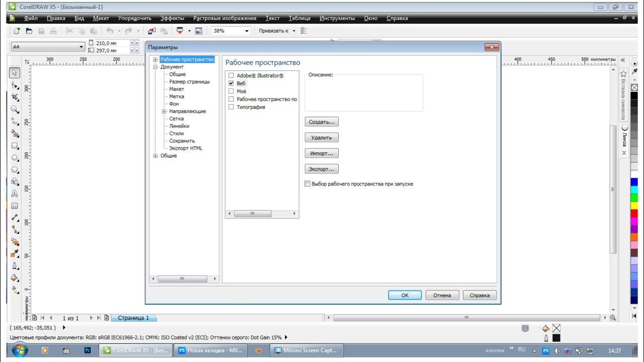Open the Windows Start button
Screen dimensions: 644x362
20,350
